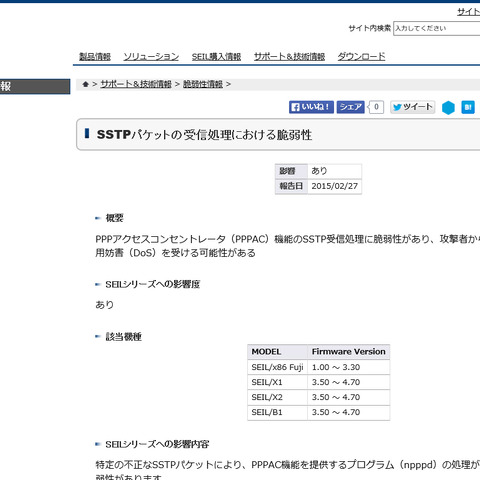
Task: Click the Firmware Version column header
Action: [x=349, y=352]
